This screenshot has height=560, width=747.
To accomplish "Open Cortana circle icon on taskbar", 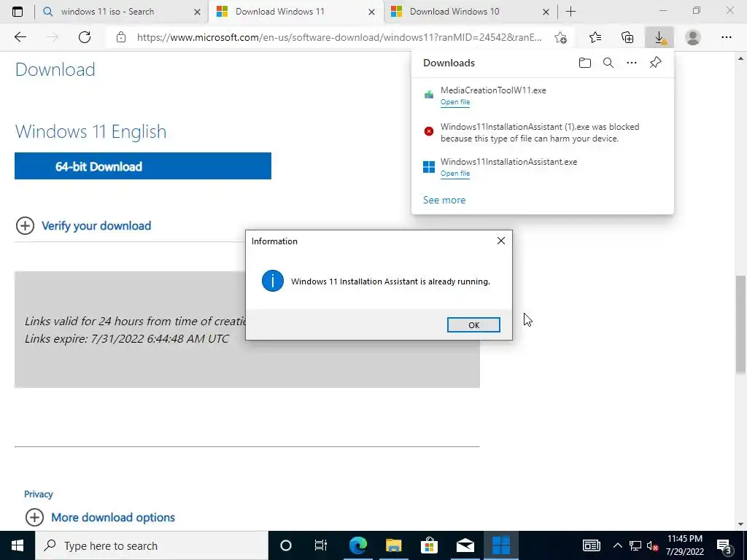I will click(285, 545).
